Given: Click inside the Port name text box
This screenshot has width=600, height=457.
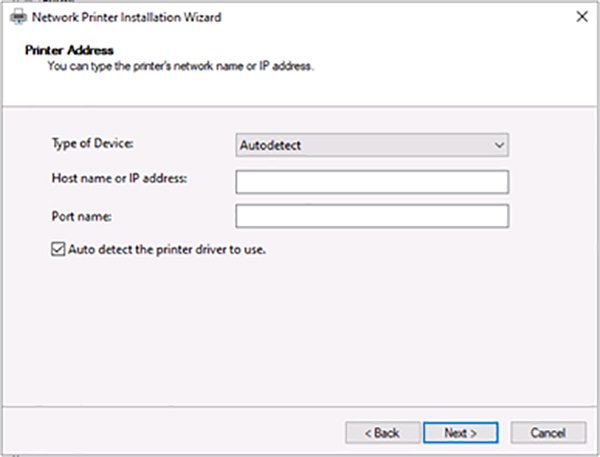Looking at the screenshot, I should click(372, 216).
